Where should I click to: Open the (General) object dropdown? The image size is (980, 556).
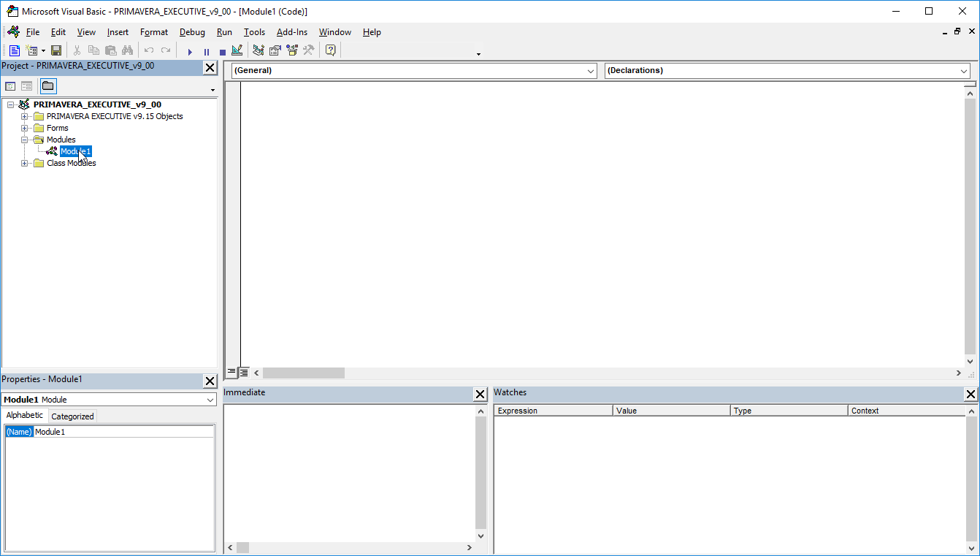[592, 71]
